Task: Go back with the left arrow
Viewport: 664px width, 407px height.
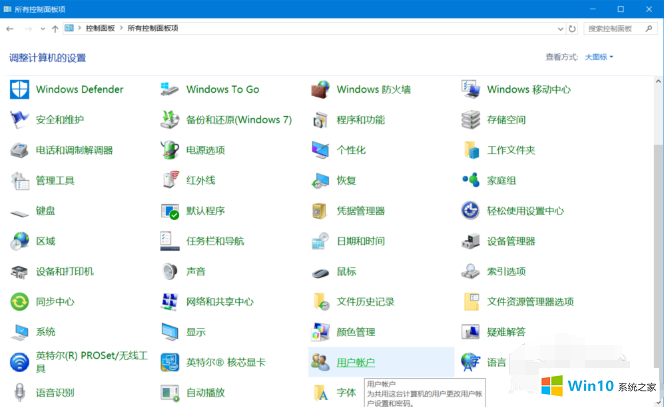Action: tap(10, 29)
